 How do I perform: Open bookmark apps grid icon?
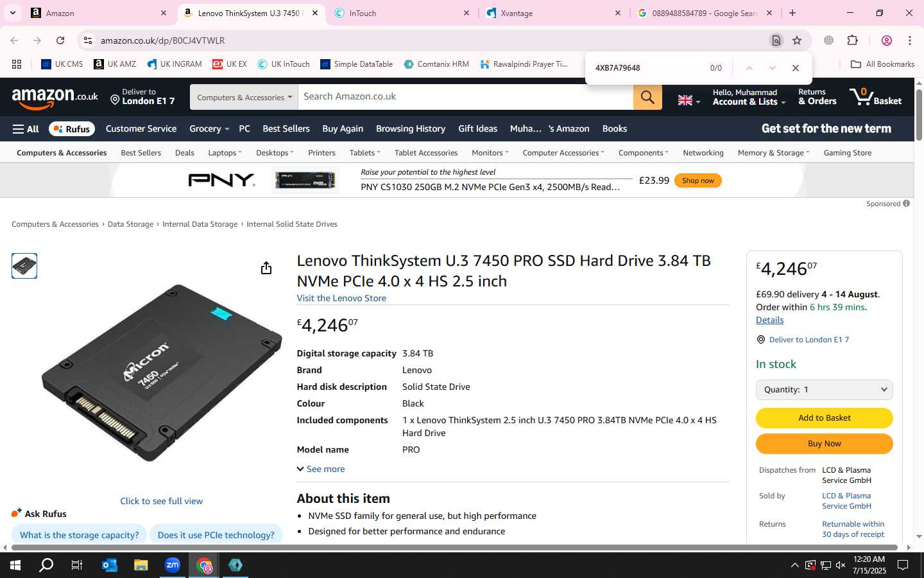pyautogui.click(x=17, y=64)
